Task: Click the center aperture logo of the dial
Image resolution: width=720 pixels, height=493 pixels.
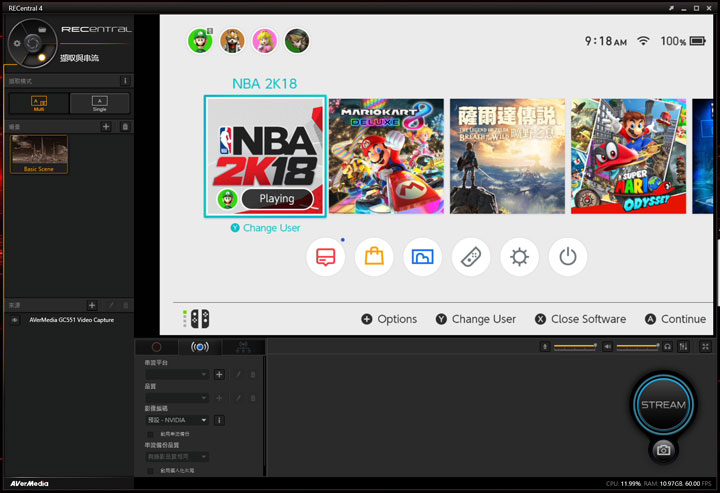Action: pyautogui.click(x=32, y=43)
